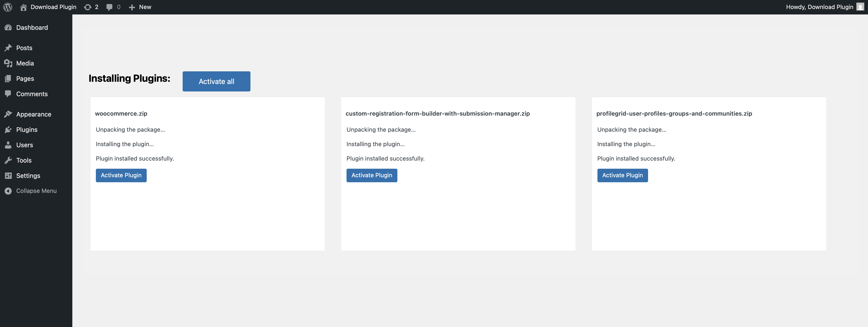
Task: Open updates via the refresh arrows icon
Action: click(88, 7)
